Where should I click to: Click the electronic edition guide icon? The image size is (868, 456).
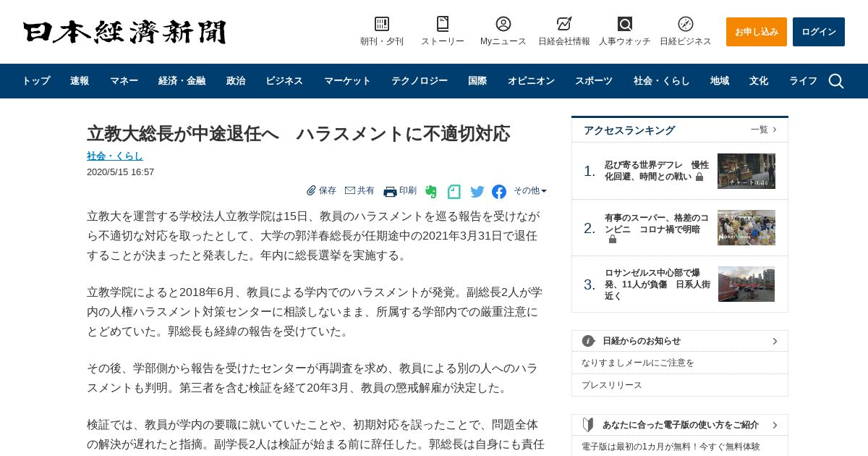pos(589,425)
